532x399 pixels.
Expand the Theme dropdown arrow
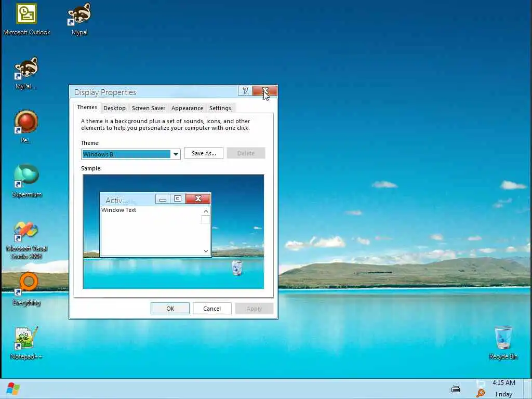pos(176,154)
